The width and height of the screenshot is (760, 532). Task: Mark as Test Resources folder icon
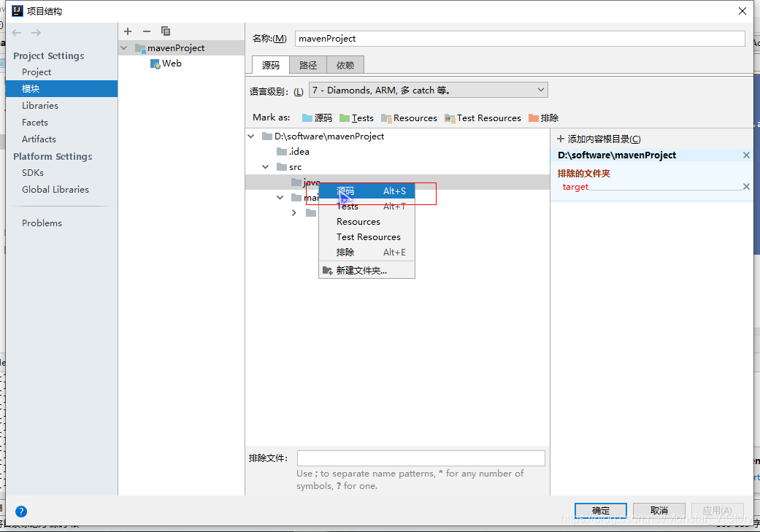[x=450, y=117]
